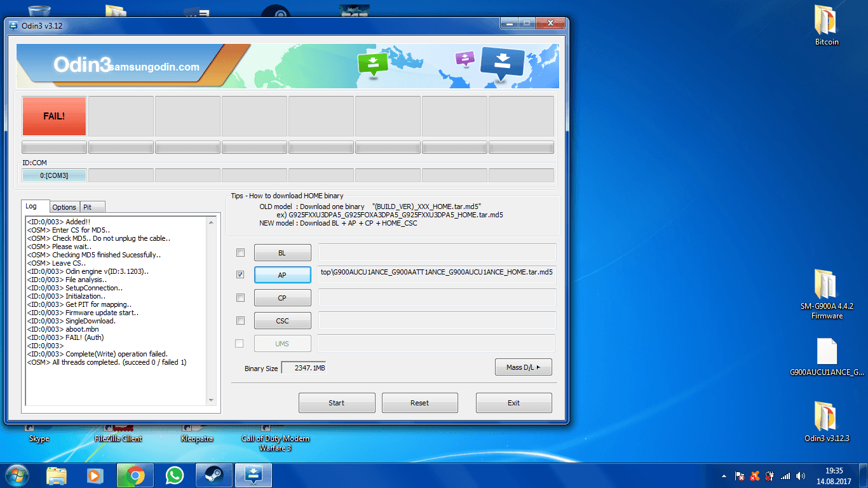Click log line "Complete(Write) operation failed."
Screen dimensions: 868x488
[97, 354]
